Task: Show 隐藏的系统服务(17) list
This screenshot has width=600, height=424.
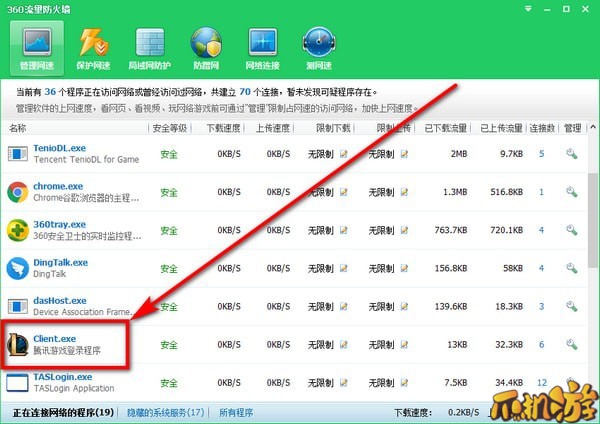Action: tap(166, 413)
